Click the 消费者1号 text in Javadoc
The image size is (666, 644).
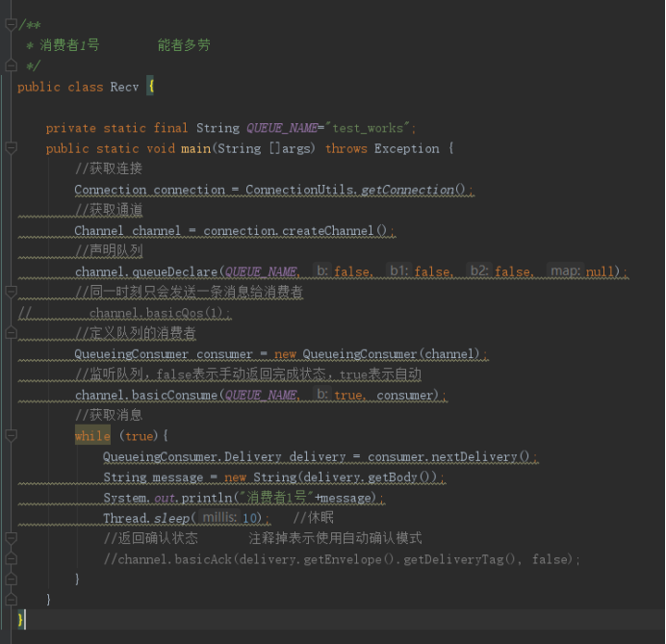click(x=69, y=45)
